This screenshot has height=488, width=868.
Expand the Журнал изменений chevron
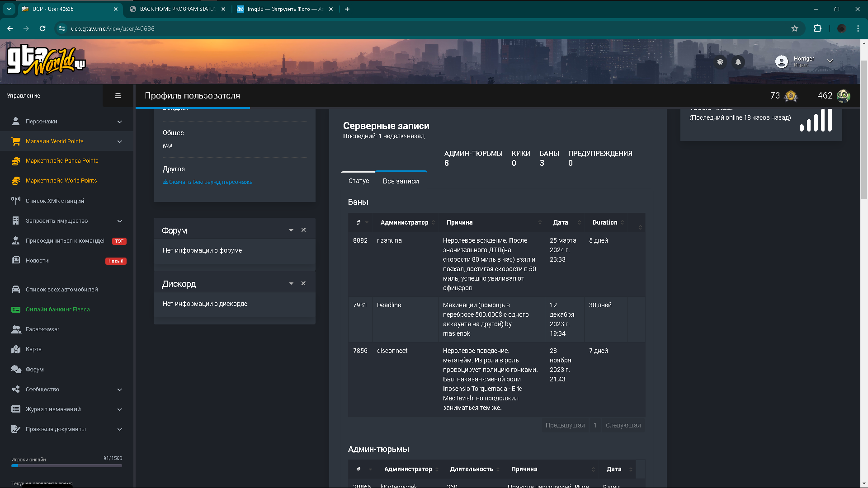pyautogui.click(x=120, y=409)
